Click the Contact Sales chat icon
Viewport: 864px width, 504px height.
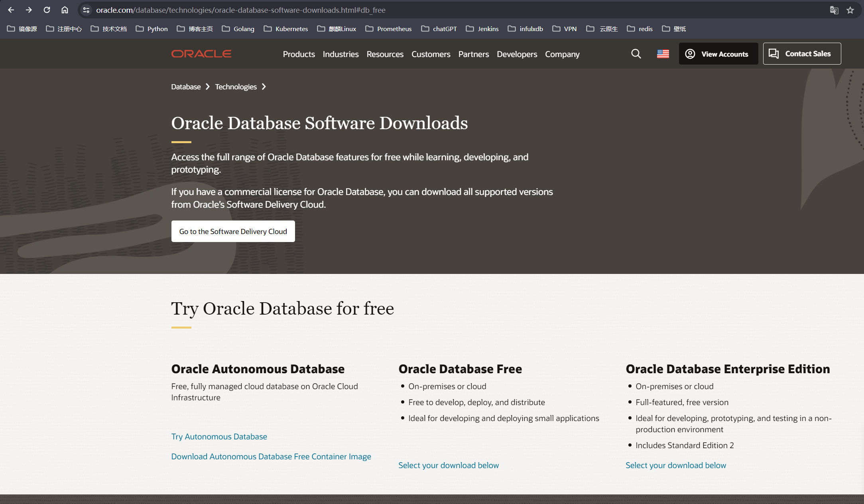[774, 53]
